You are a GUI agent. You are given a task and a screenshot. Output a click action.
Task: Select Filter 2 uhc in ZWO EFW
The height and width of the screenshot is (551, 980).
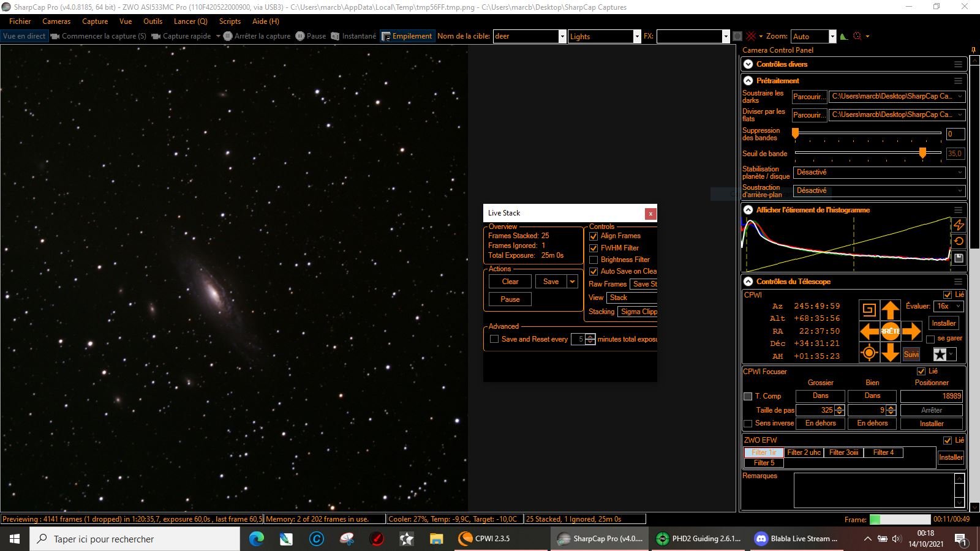[x=804, y=452]
